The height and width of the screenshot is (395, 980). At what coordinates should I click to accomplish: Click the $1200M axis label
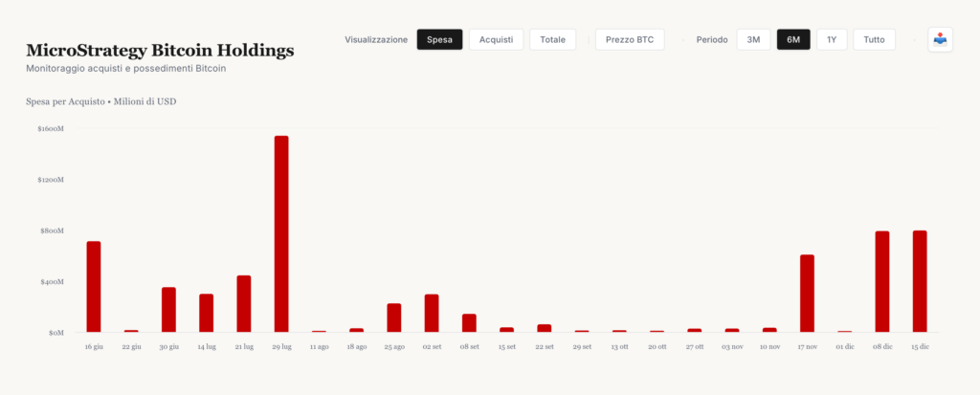(51, 180)
